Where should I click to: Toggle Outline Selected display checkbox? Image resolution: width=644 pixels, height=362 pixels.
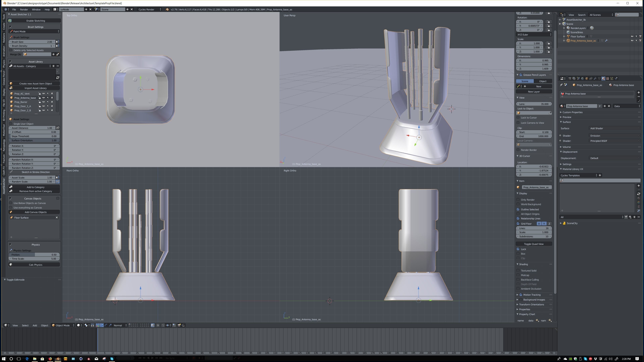pos(518,209)
